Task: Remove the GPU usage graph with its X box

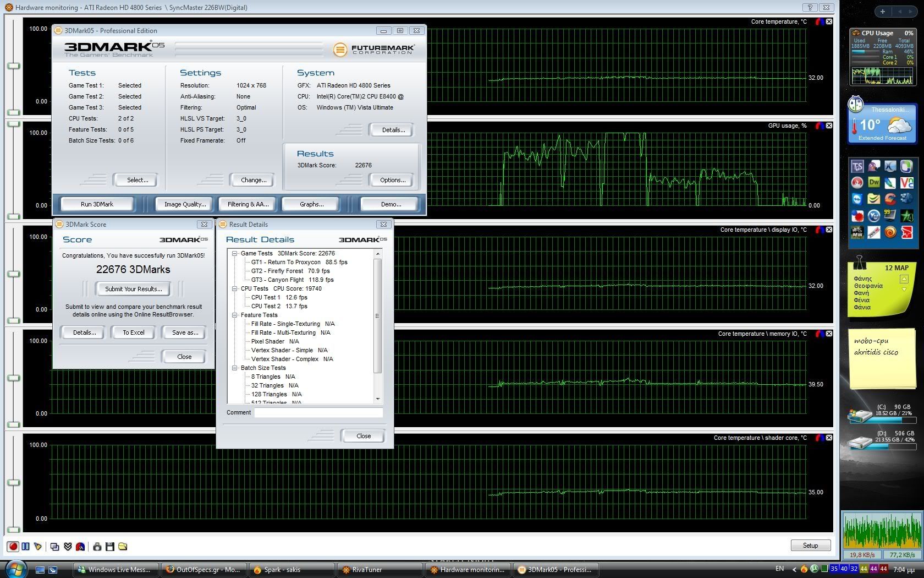Action: [829, 126]
